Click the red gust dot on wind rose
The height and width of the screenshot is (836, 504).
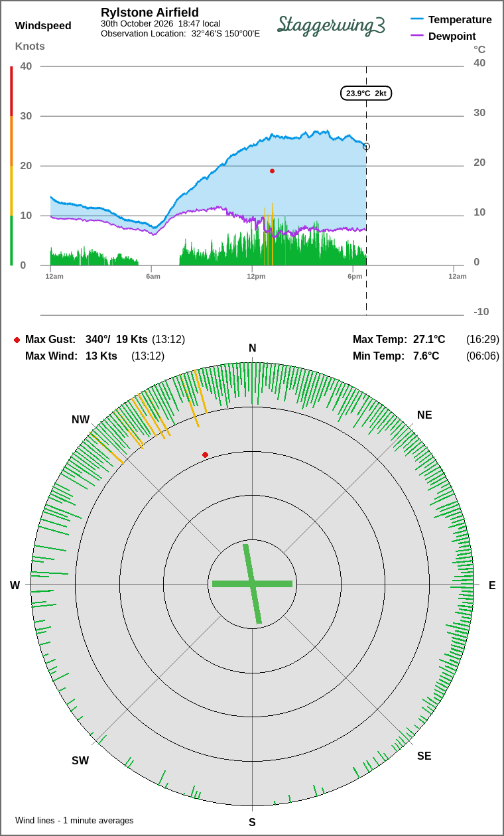click(x=205, y=454)
